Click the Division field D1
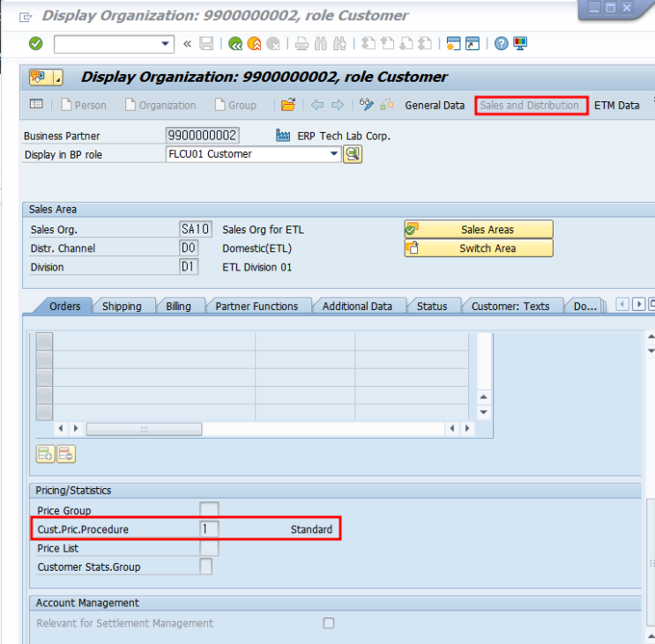 [189, 266]
